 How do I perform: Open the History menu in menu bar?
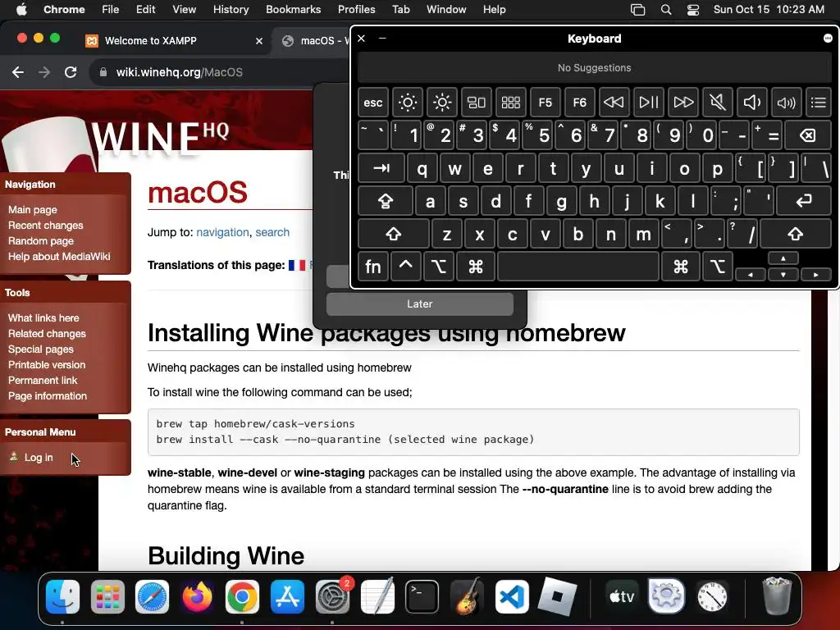tap(231, 9)
